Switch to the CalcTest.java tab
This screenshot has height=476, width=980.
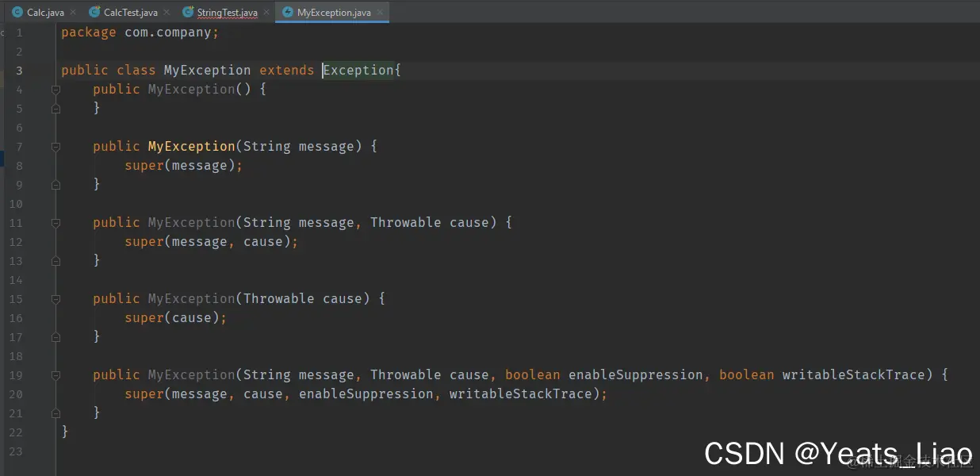click(130, 13)
